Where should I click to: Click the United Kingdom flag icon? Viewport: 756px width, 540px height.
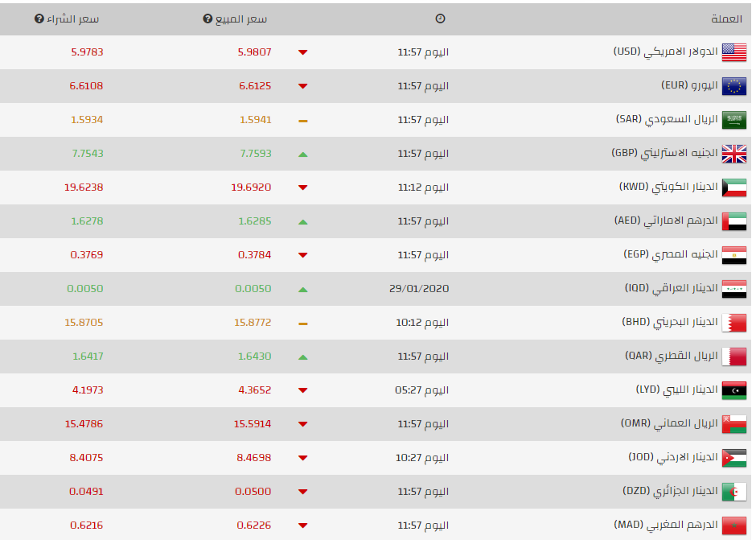pos(733,154)
